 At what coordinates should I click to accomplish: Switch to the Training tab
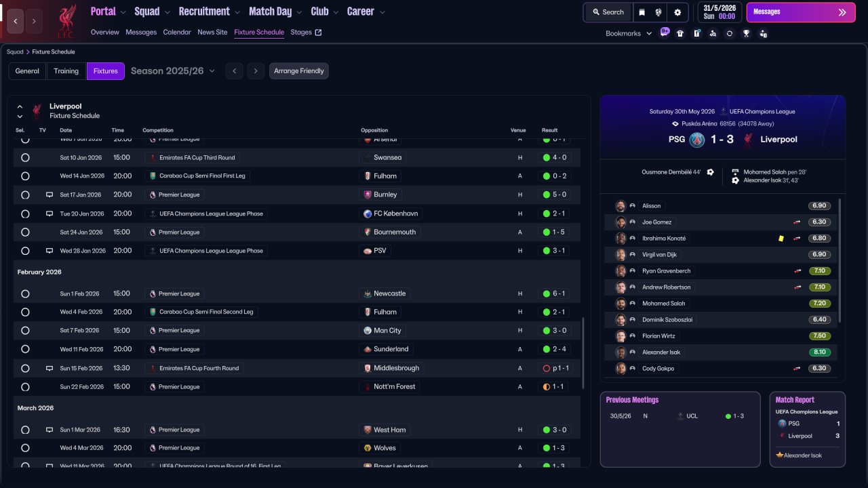tap(66, 71)
